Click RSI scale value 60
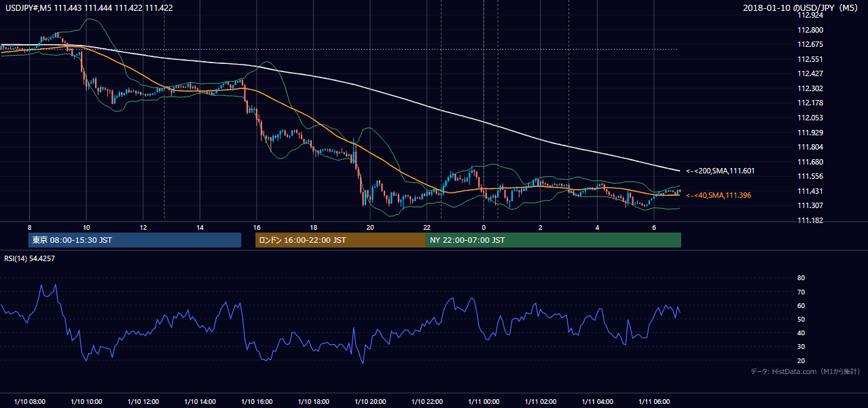The height and width of the screenshot is (408, 868). click(801, 305)
